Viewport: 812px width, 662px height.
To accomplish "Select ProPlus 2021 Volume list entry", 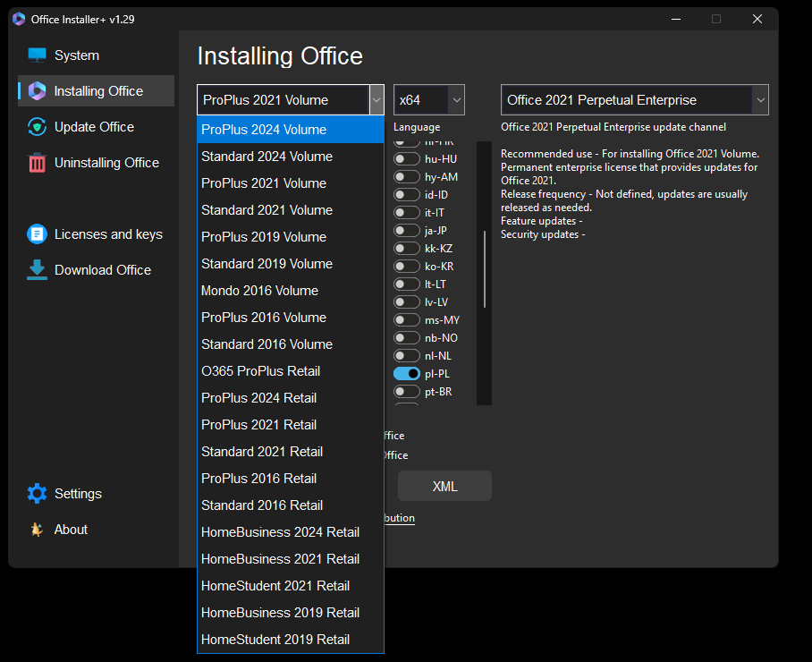I will click(x=291, y=183).
